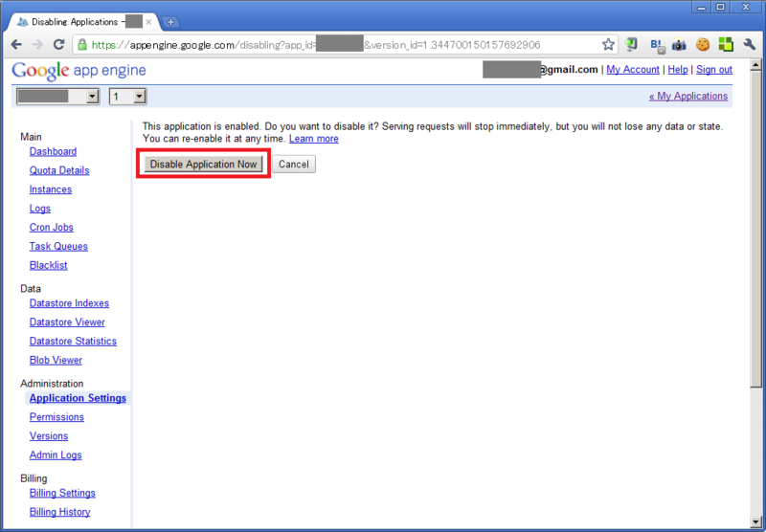This screenshot has width=766, height=532.
Task: Open the camera extension icon
Action: tap(679, 45)
